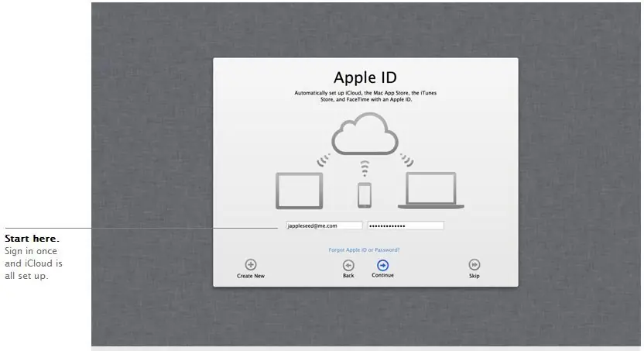Click the blue Continue arrow icon

tap(383, 265)
